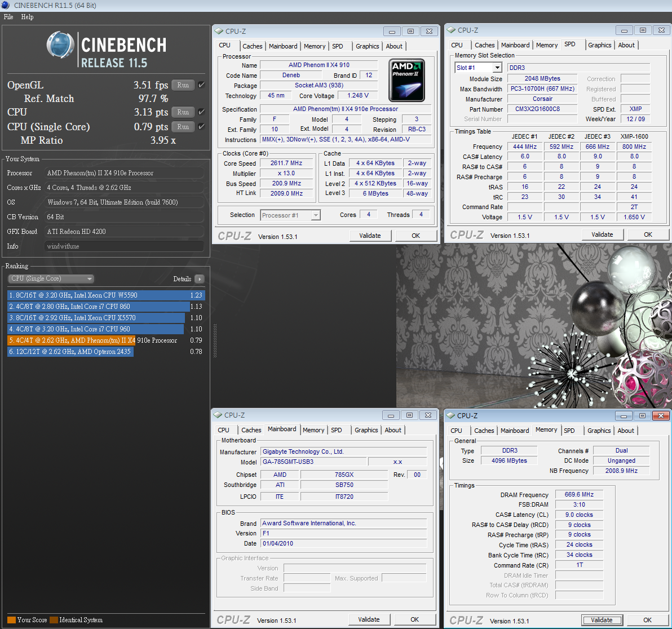Run the CPU (Single Core) benchmark
The image size is (672, 629).
coord(183,126)
